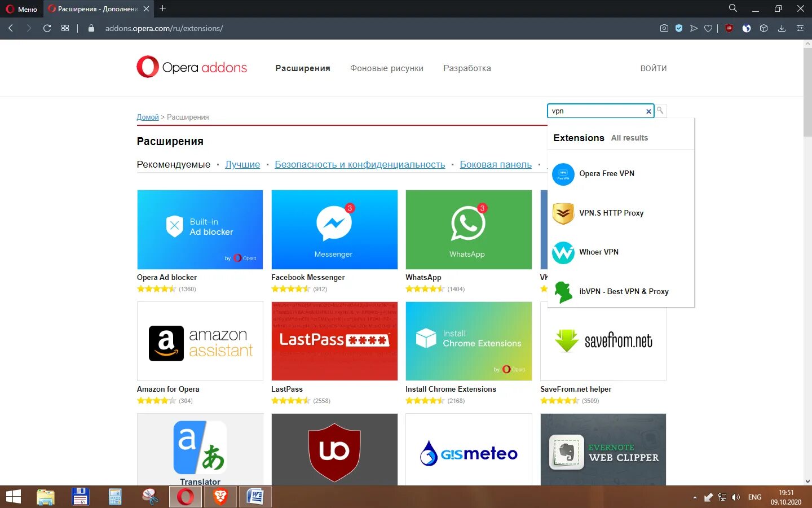Select the ibVPN - Best VPN & Proxy suggestion
This screenshot has height=508, width=812.
tap(621, 292)
